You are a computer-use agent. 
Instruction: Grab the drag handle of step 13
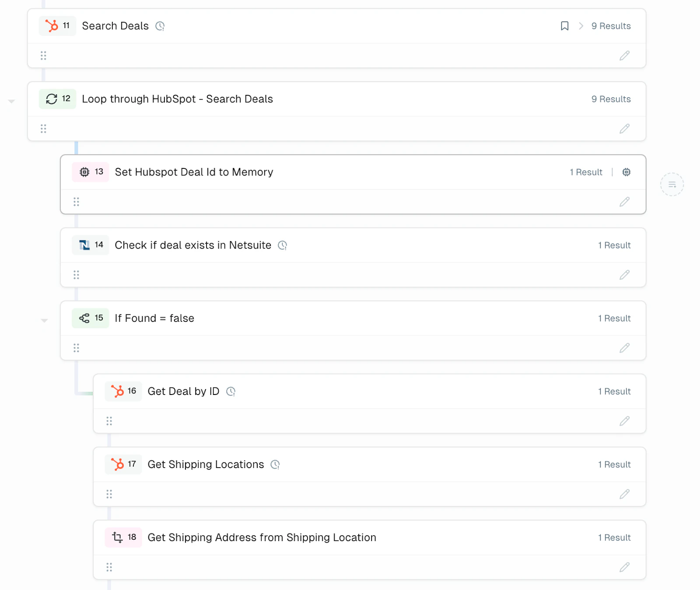pos(76,202)
